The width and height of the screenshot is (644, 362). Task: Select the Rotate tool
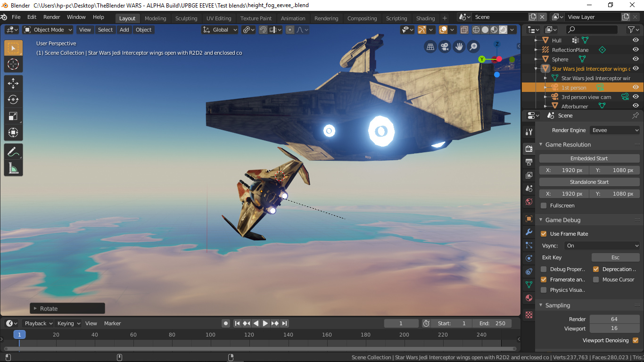point(13,99)
